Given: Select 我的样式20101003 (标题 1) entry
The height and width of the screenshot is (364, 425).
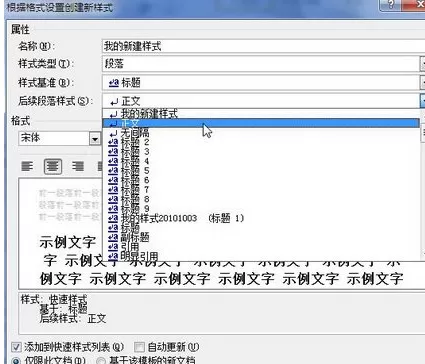Looking at the screenshot, I should (x=261, y=218).
